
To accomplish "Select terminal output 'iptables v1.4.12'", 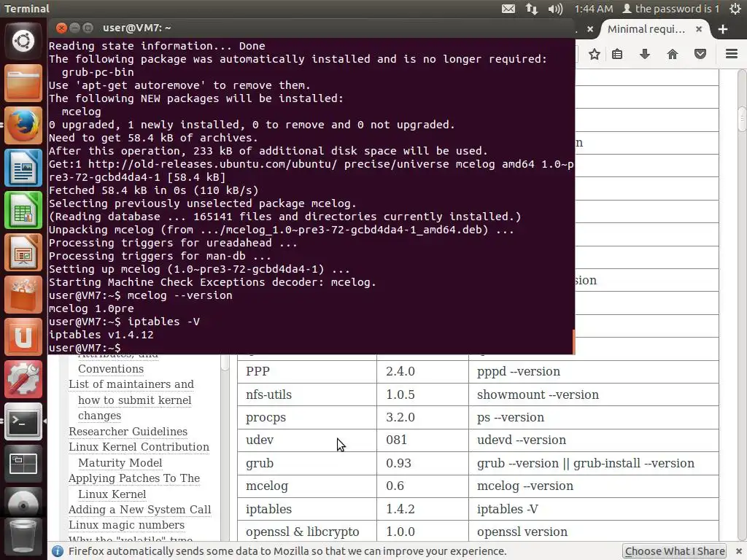I will 101,335.
